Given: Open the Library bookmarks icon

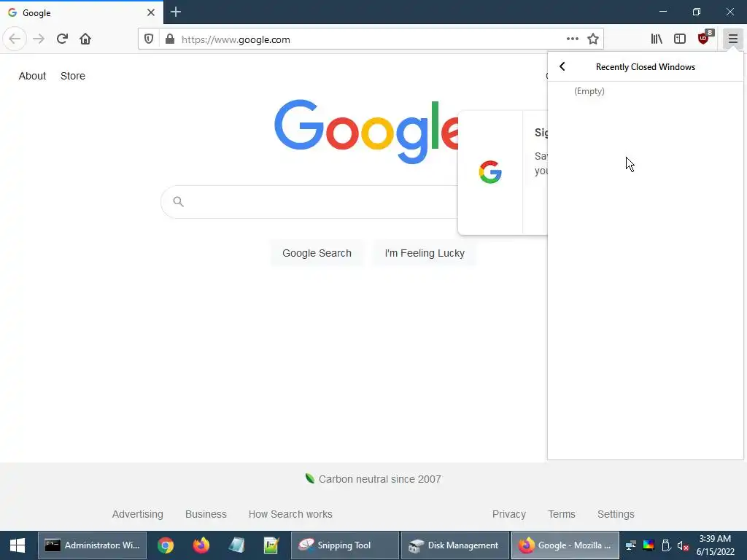Looking at the screenshot, I should [x=657, y=39].
